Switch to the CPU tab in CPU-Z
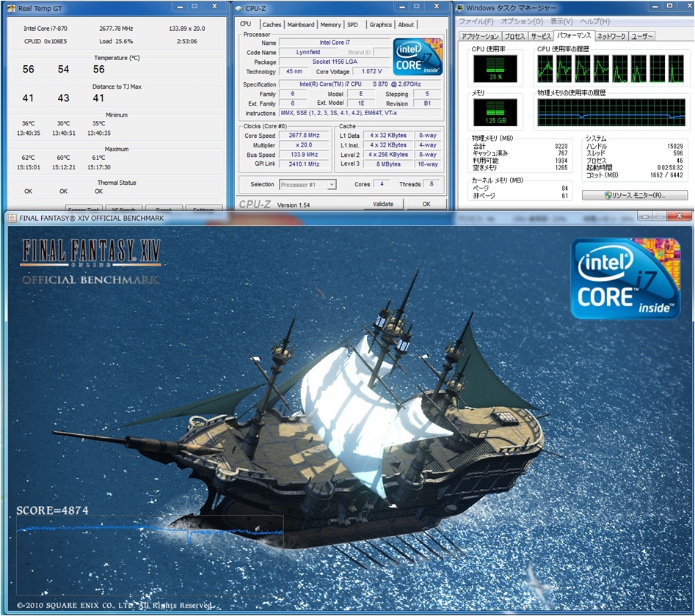The image size is (695, 616). click(246, 24)
